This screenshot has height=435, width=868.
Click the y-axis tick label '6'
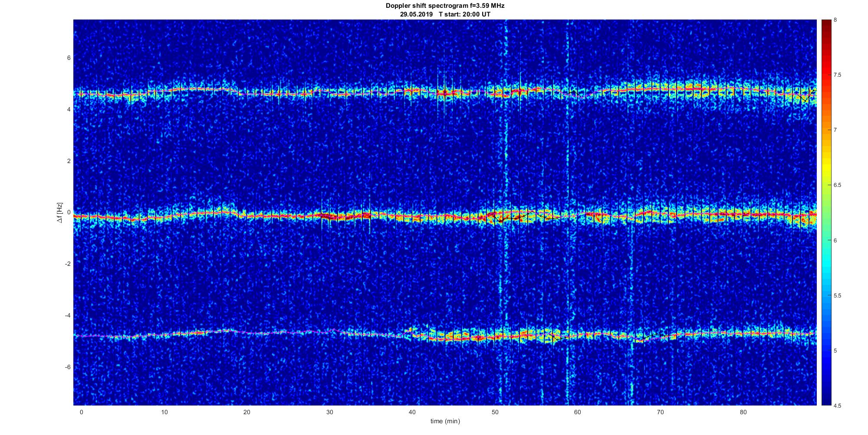[x=69, y=58]
